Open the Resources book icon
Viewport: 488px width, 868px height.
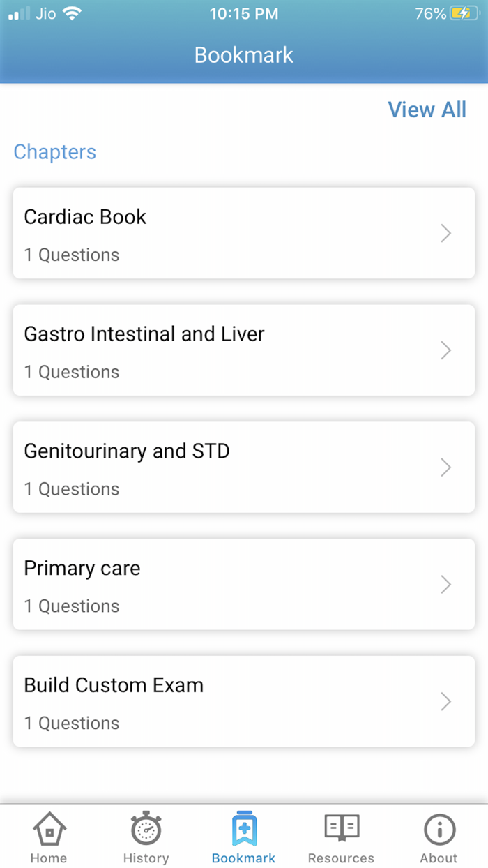click(341, 829)
